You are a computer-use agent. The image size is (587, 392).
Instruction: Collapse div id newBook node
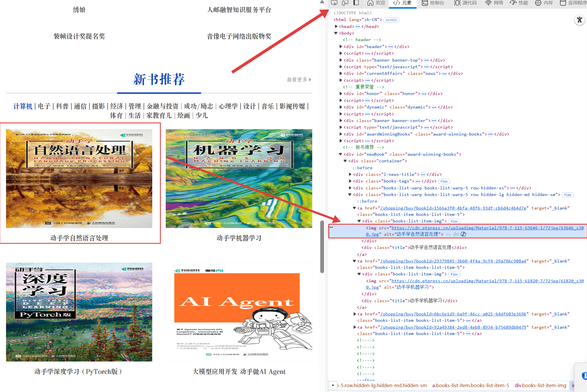pyautogui.click(x=340, y=154)
